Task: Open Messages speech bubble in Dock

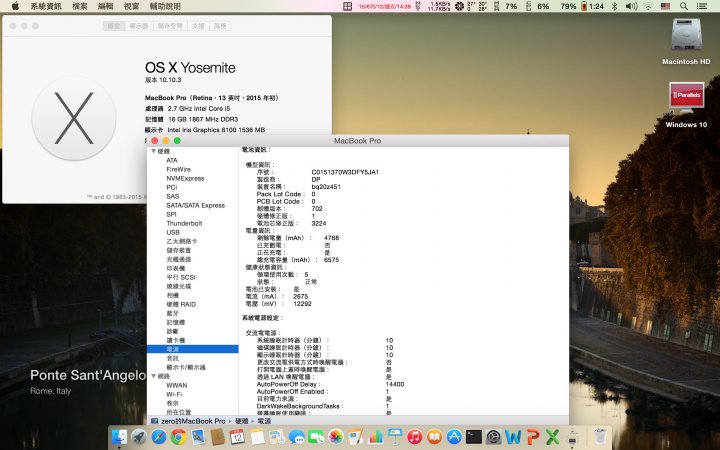Action: pyautogui.click(x=296, y=436)
